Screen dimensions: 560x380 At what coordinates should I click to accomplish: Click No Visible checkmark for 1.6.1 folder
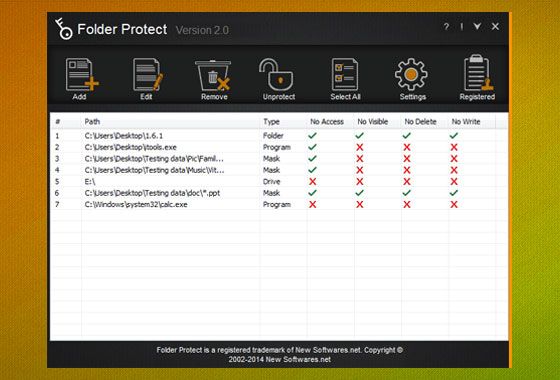(x=360, y=135)
